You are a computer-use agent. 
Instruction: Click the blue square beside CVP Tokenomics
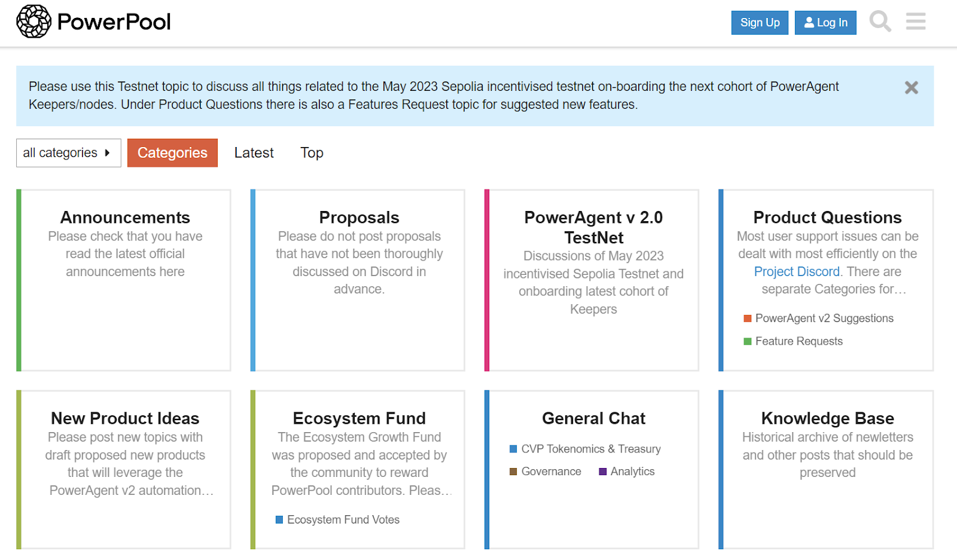click(x=513, y=449)
